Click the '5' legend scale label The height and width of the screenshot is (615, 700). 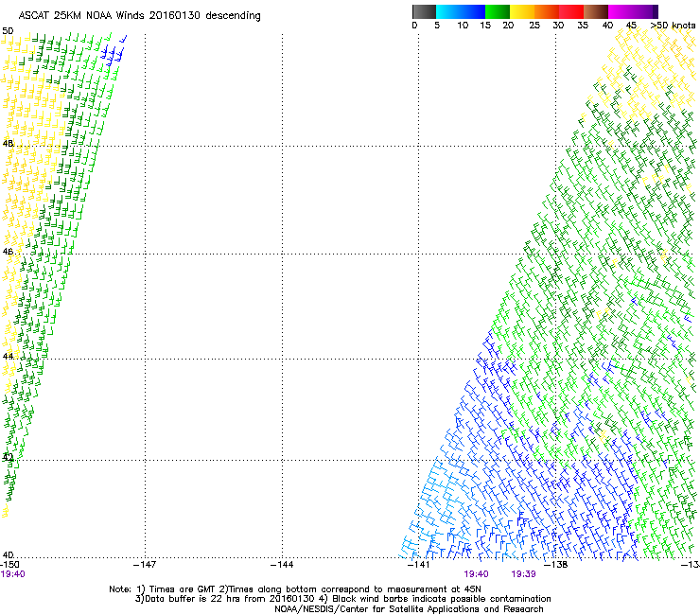(x=437, y=26)
